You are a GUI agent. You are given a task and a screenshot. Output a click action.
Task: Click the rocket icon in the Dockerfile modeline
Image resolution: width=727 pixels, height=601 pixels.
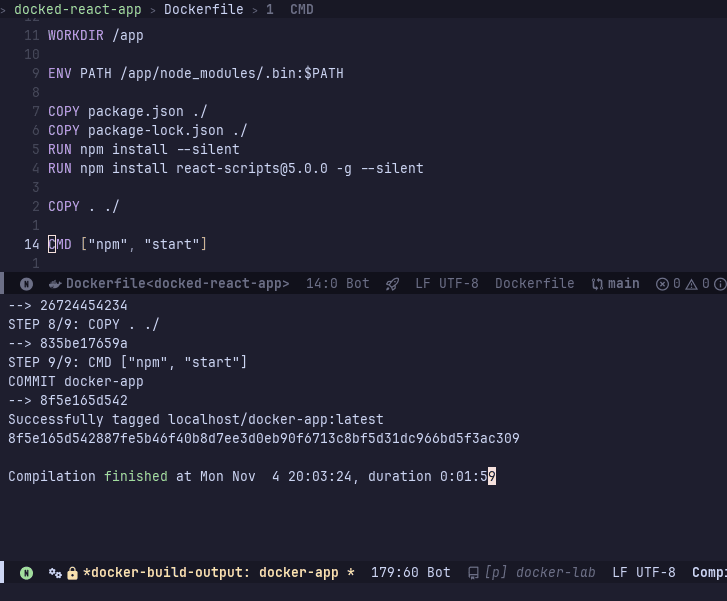(392, 284)
